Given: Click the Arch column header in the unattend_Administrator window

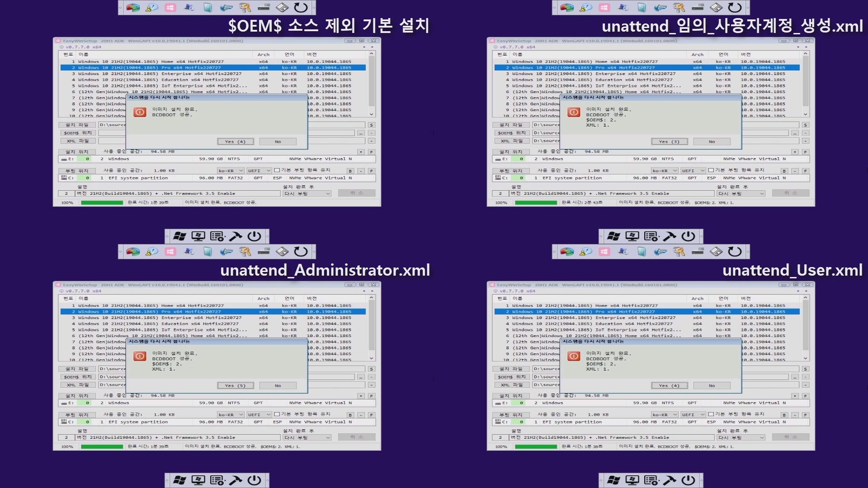Looking at the screenshot, I should (263, 298).
